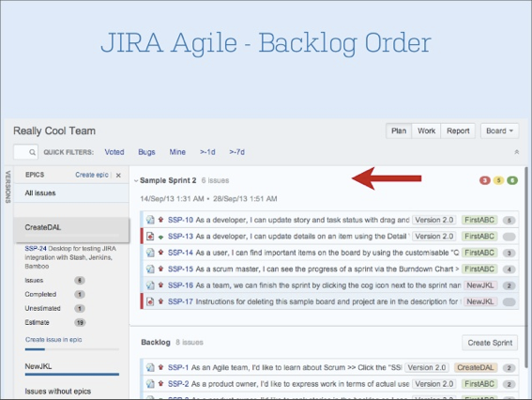Click the quick search input field
532x400 pixels.
25,152
